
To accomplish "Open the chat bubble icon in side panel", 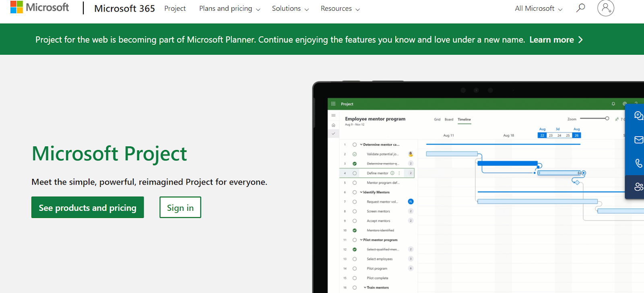I will click(x=638, y=116).
